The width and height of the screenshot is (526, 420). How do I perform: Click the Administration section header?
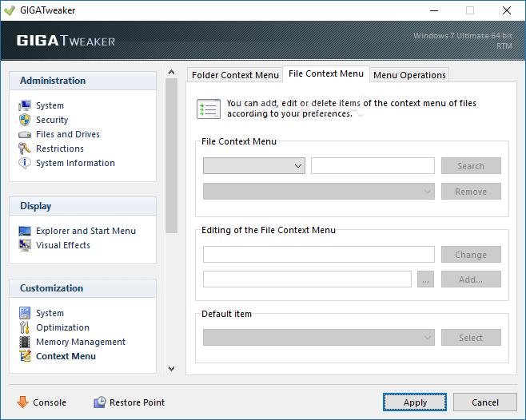point(83,81)
